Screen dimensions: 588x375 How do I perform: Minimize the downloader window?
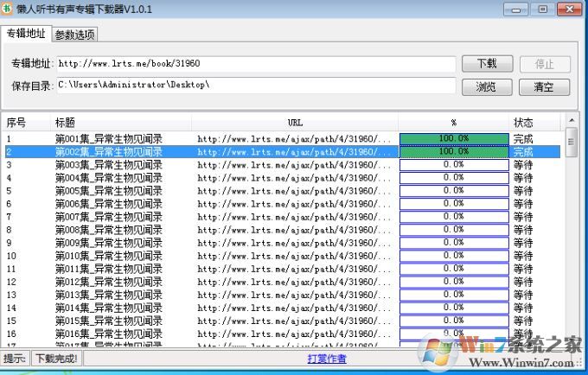click(x=518, y=10)
